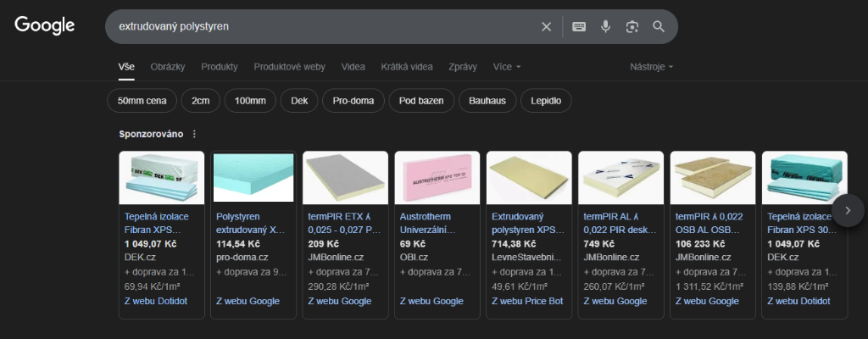Select the 50mm cena filter chip
This screenshot has width=868, height=339.
[x=142, y=101]
